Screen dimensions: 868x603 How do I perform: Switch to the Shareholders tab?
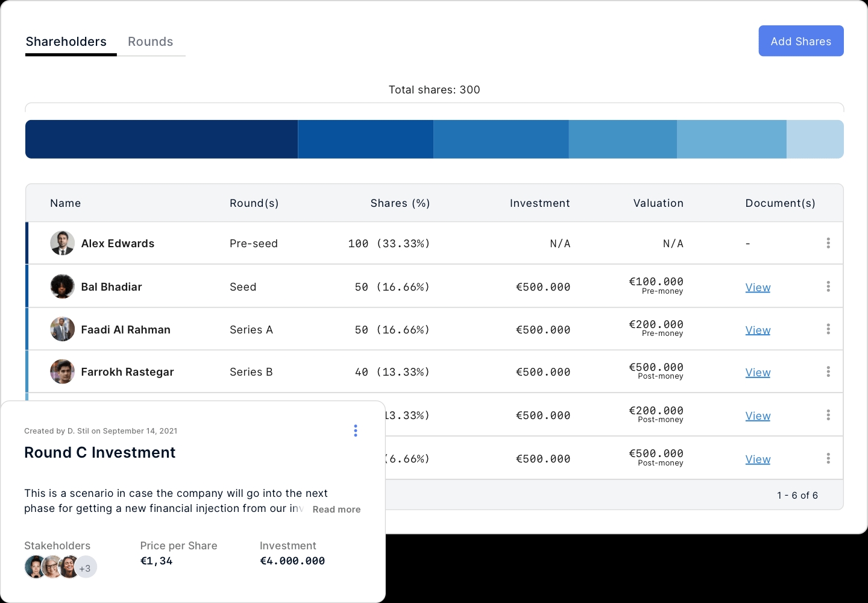pos(66,42)
